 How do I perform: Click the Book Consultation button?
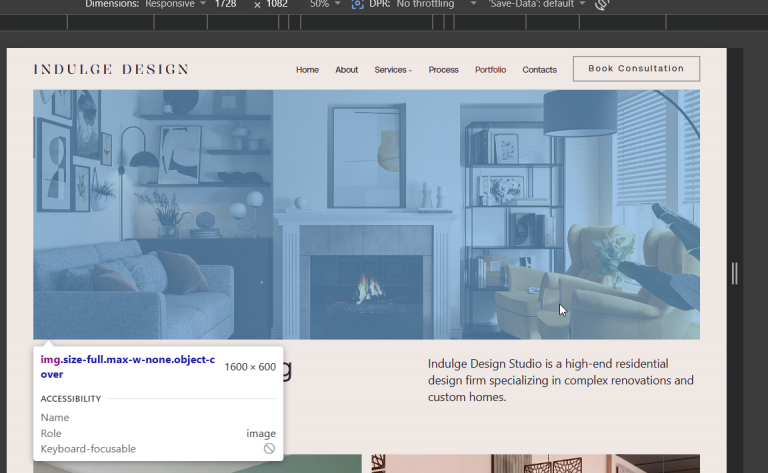[636, 69]
